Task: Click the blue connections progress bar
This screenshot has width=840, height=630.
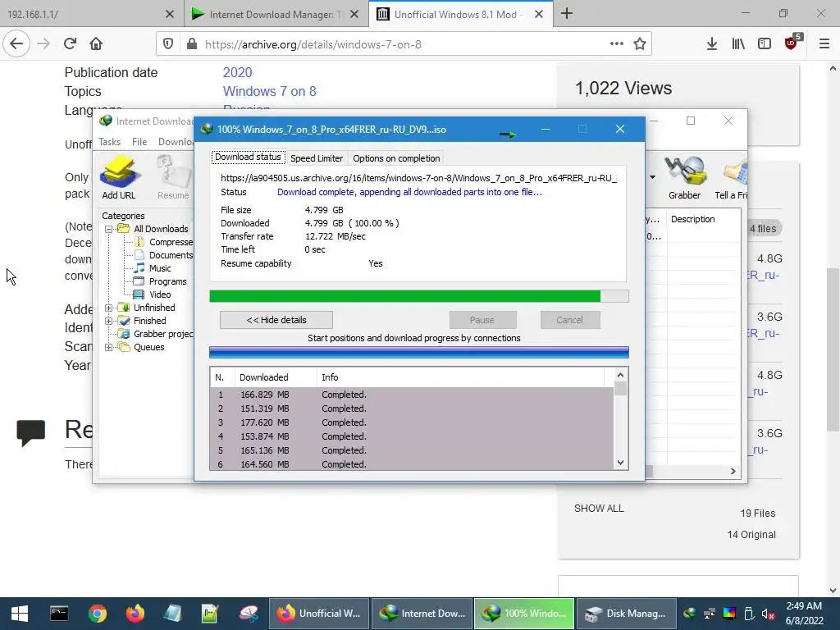Action: pos(419,352)
